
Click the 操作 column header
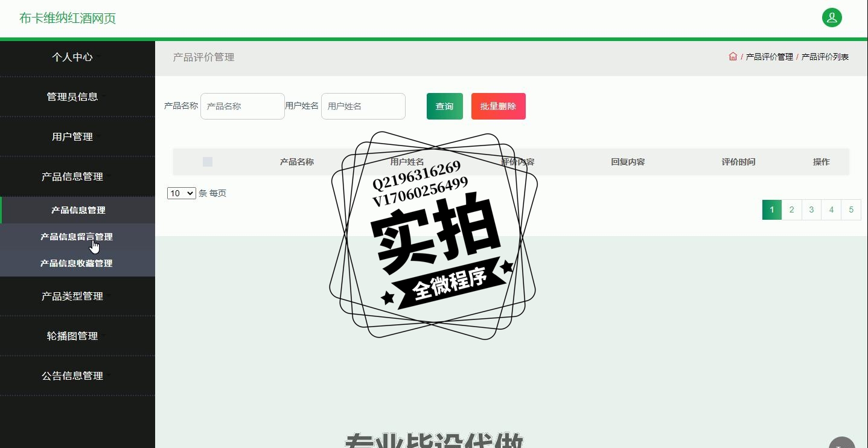point(822,162)
